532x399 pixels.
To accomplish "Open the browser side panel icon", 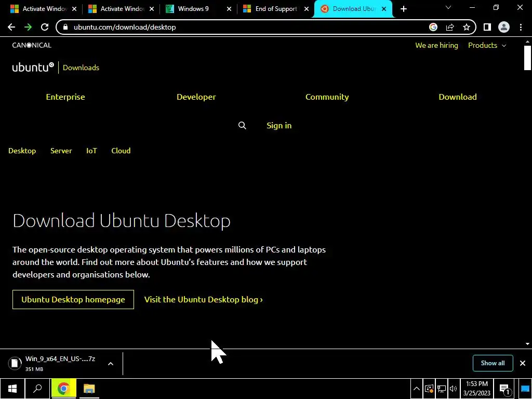I will (487, 27).
